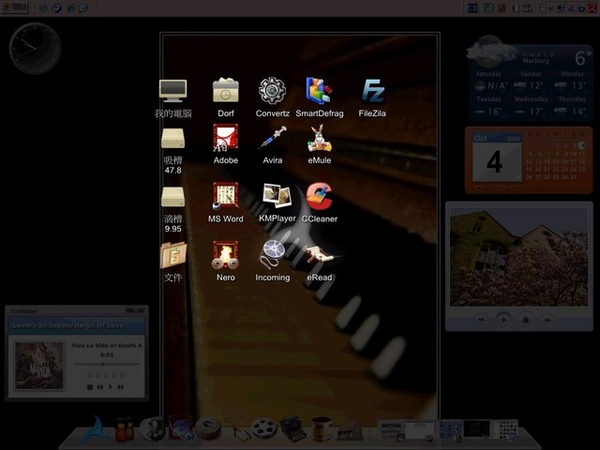
Task: Click Wednesday 17° forecast
Action: tap(530, 106)
